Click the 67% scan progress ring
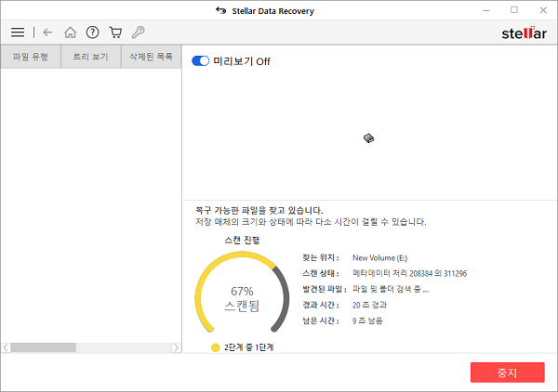 point(242,292)
